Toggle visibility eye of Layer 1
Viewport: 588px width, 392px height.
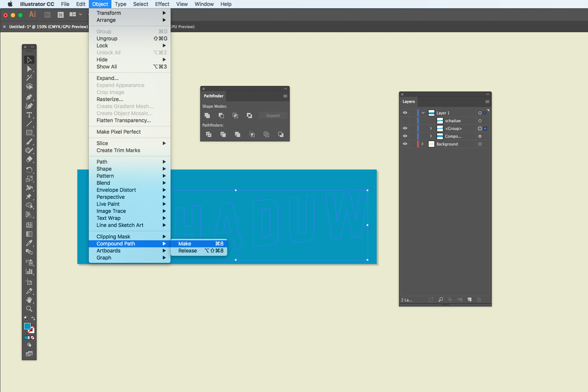[x=405, y=113]
